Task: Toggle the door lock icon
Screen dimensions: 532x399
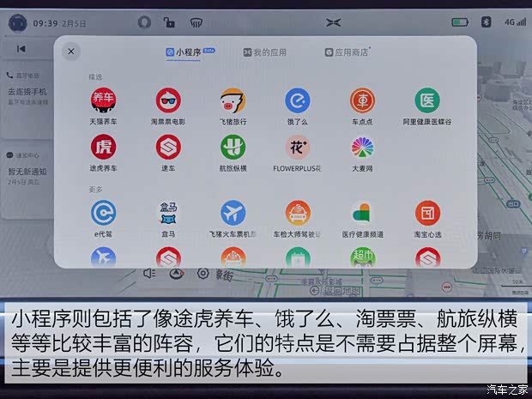Action: (x=169, y=22)
